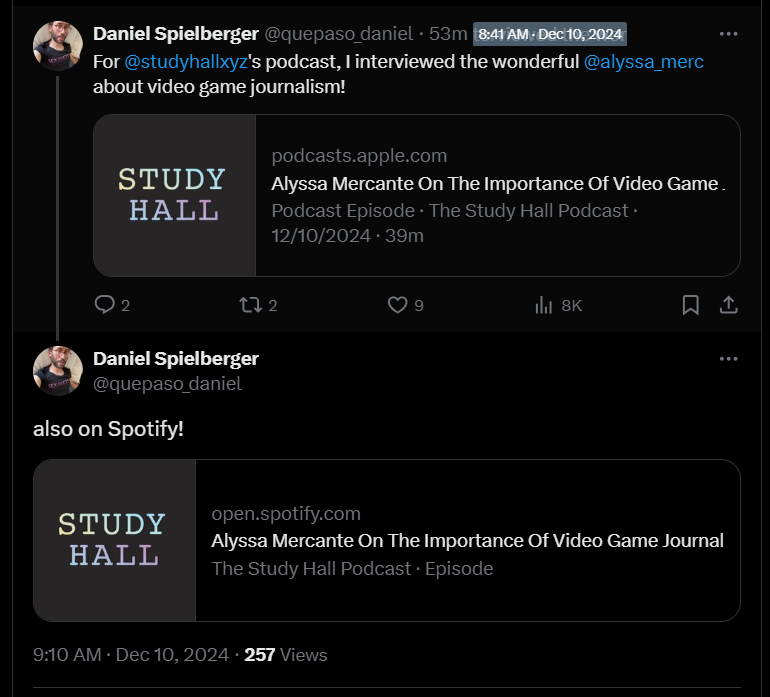
Task: Open the @alyssa_merc mention link
Action: click(x=643, y=62)
